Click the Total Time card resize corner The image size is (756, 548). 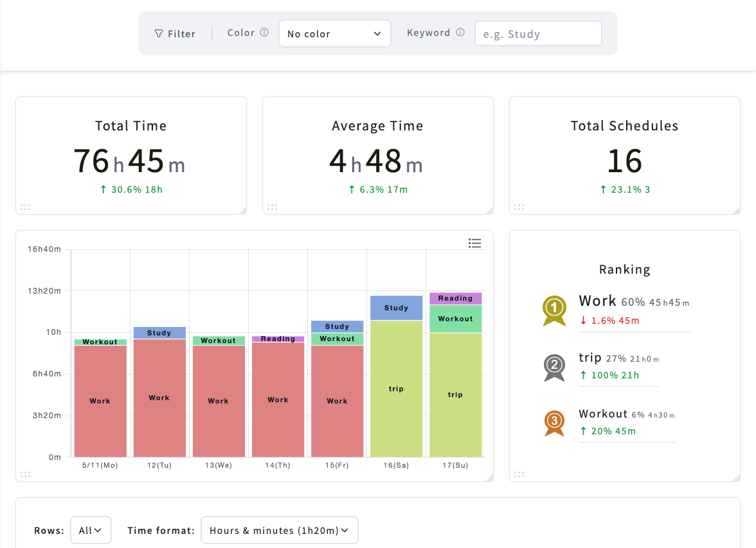click(243, 210)
